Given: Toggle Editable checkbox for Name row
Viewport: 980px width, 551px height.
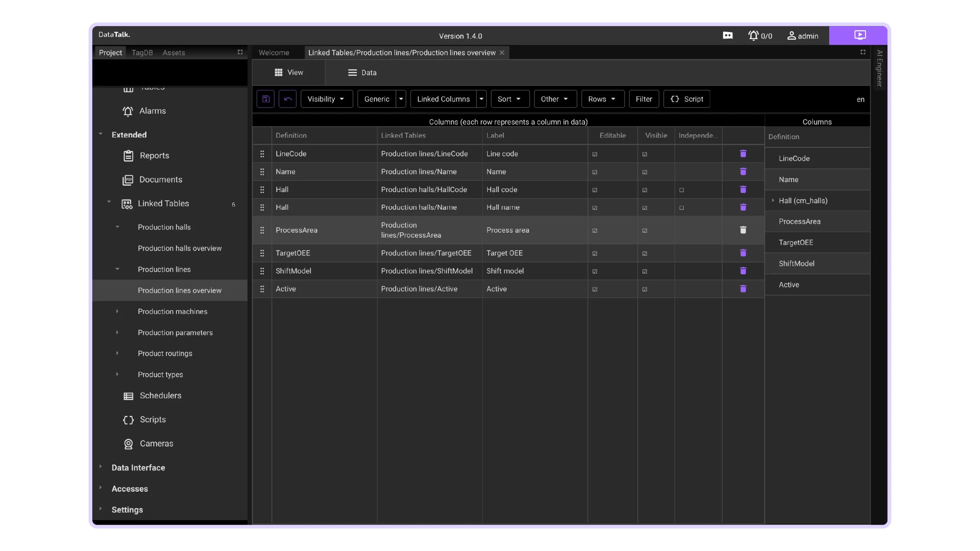Looking at the screenshot, I should 595,172.
